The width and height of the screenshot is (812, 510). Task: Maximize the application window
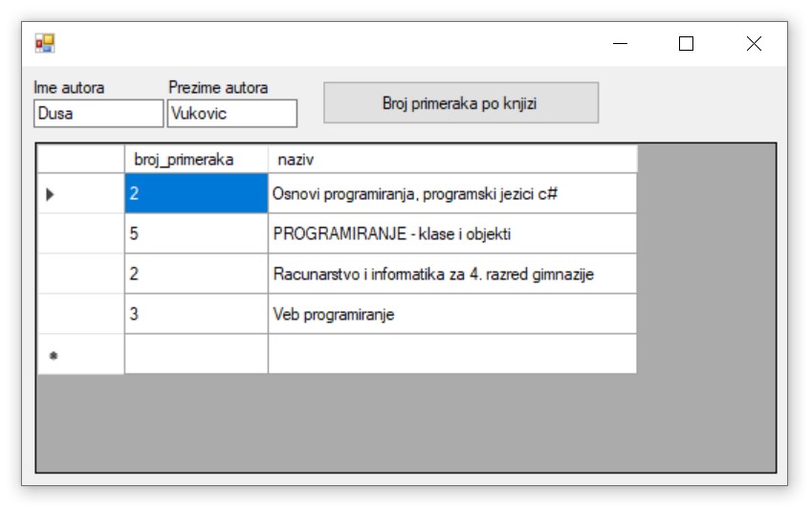[x=686, y=43]
